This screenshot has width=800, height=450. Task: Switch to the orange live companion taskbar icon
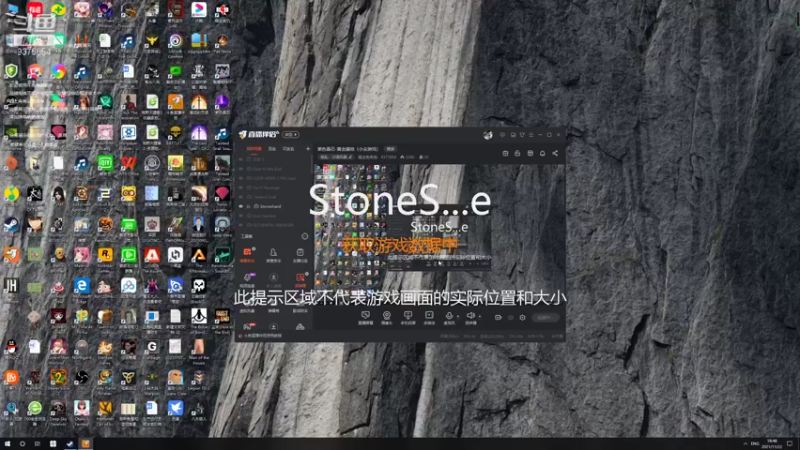(86, 444)
